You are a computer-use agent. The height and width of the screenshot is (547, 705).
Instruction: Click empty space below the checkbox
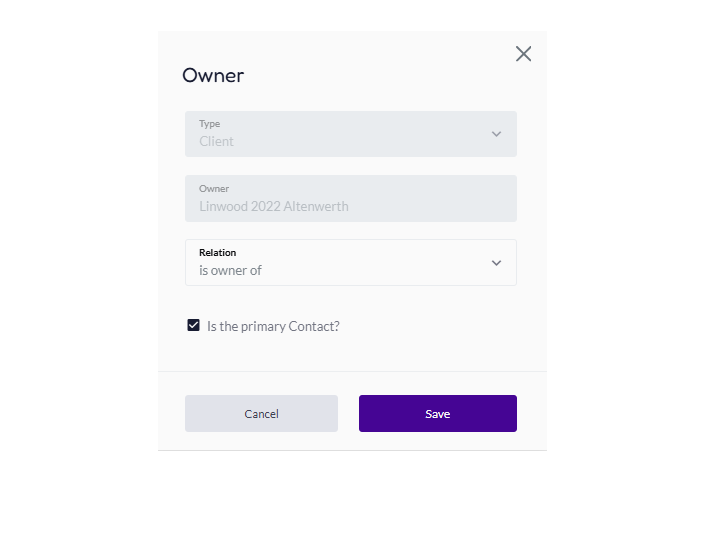coord(352,353)
